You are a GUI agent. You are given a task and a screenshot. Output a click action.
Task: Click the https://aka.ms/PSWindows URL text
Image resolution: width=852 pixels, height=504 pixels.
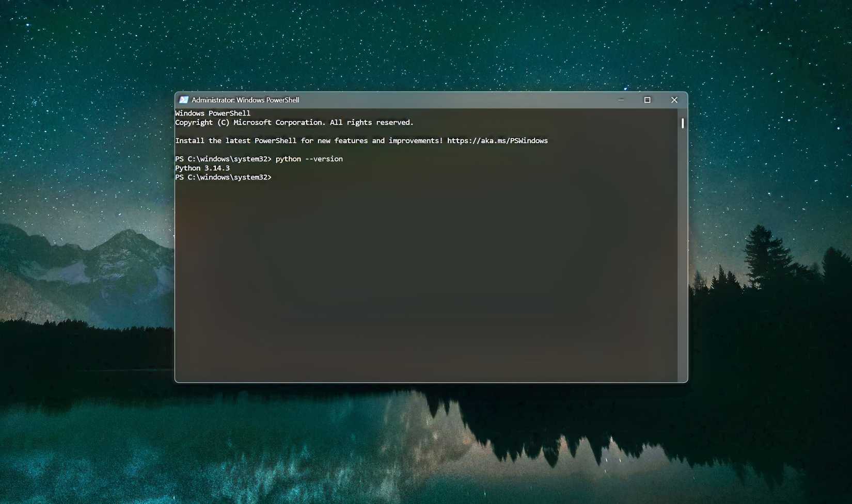pos(497,141)
